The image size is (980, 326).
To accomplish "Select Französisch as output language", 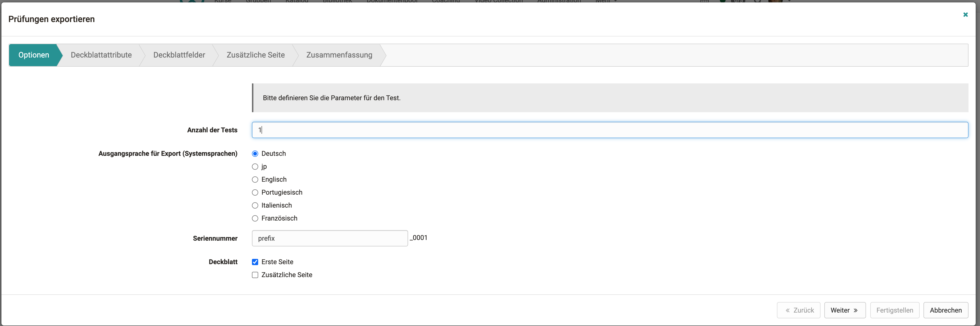I will pyautogui.click(x=255, y=218).
